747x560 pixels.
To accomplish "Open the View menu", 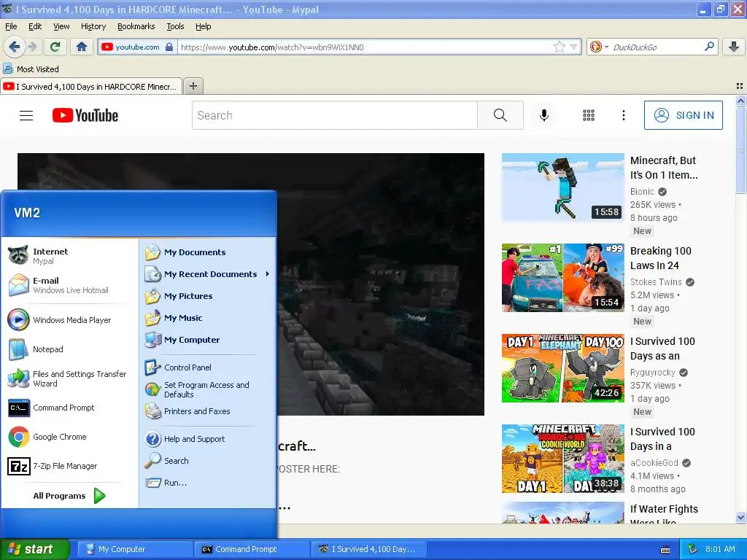I will point(61,26).
